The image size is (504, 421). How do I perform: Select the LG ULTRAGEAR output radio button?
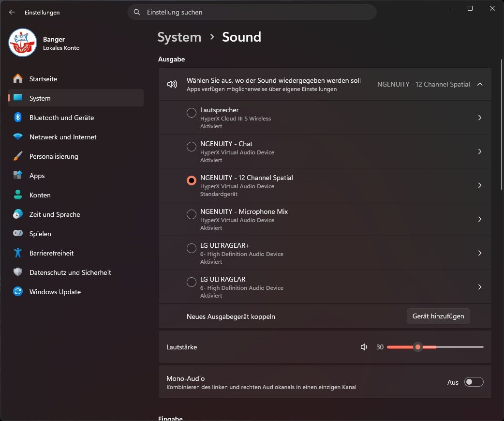(x=191, y=282)
